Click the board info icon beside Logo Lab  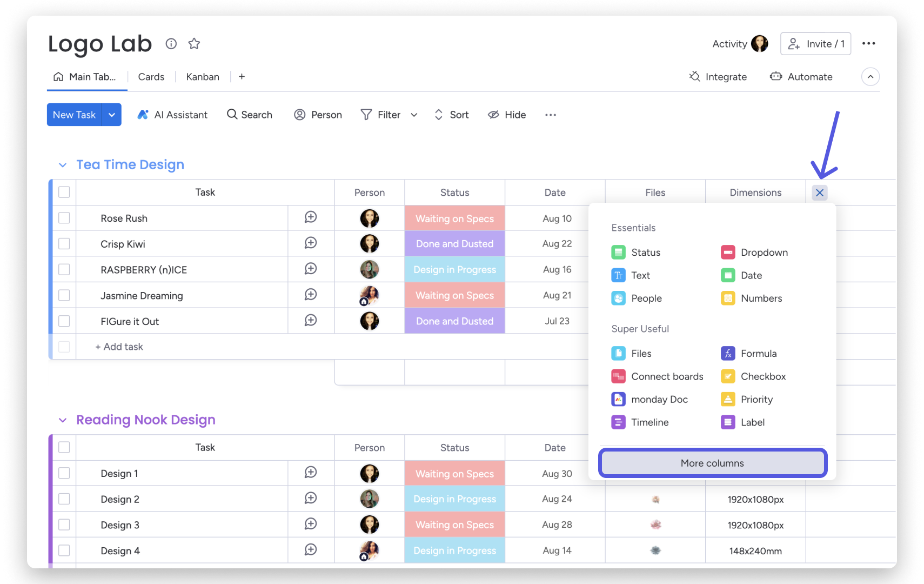171,44
